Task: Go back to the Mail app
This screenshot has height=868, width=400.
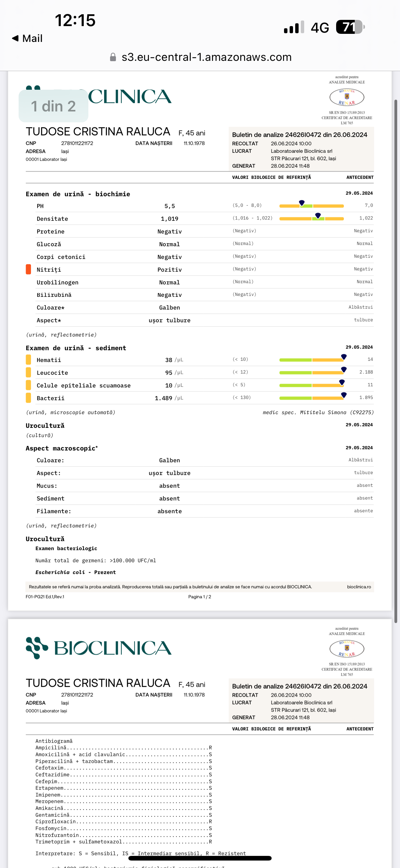Action: point(27,38)
